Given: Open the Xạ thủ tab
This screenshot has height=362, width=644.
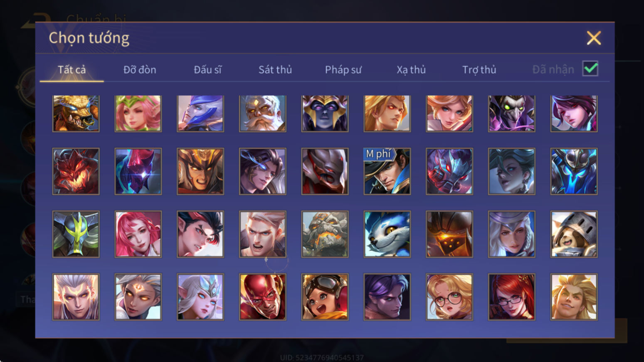Looking at the screenshot, I should tap(411, 69).
